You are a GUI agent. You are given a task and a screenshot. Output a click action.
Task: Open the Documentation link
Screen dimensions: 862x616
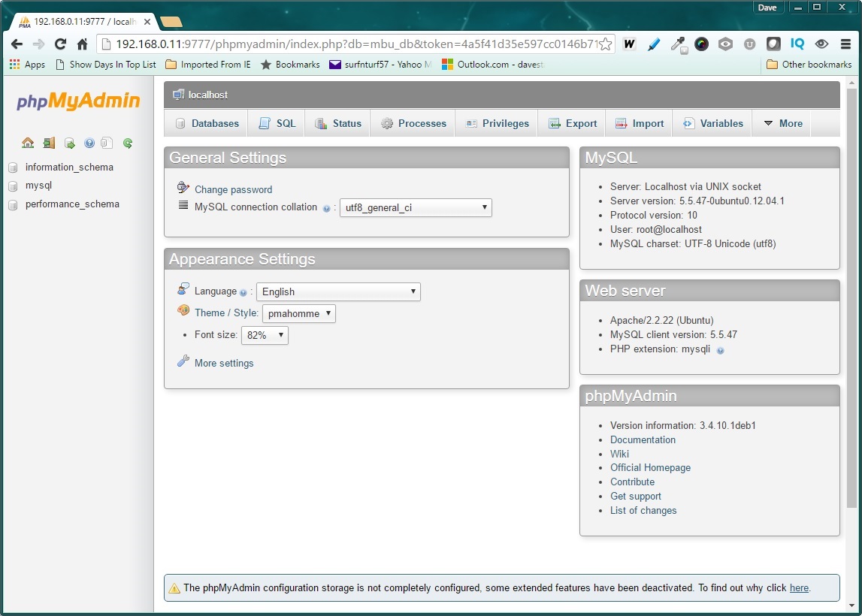point(643,439)
